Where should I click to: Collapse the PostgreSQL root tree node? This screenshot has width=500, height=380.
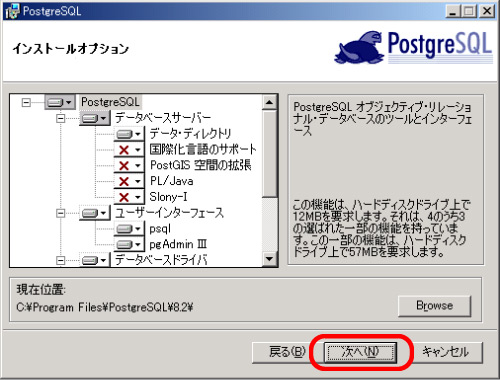[x=26, y=102]
